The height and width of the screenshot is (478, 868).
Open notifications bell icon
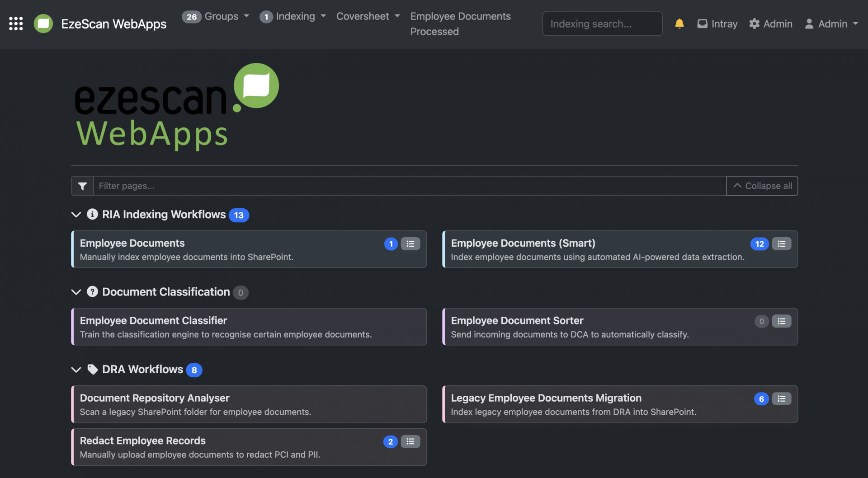(x=679, y=23)
